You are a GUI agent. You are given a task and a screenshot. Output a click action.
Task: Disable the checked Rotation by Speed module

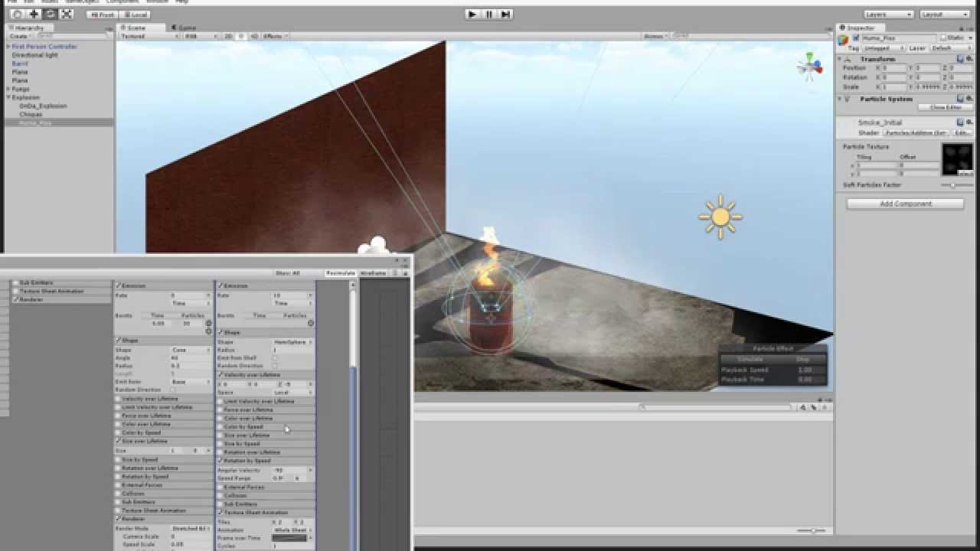coord(220,461)
